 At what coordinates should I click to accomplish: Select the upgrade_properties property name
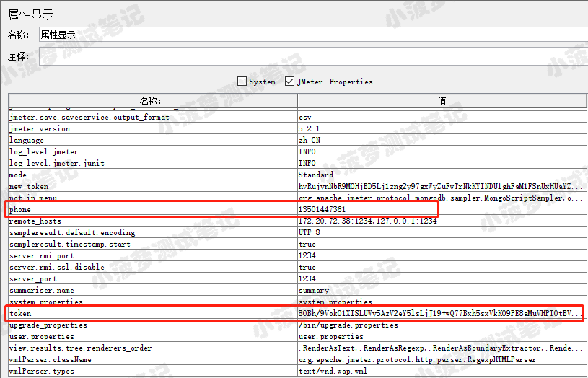click(48, 325)
